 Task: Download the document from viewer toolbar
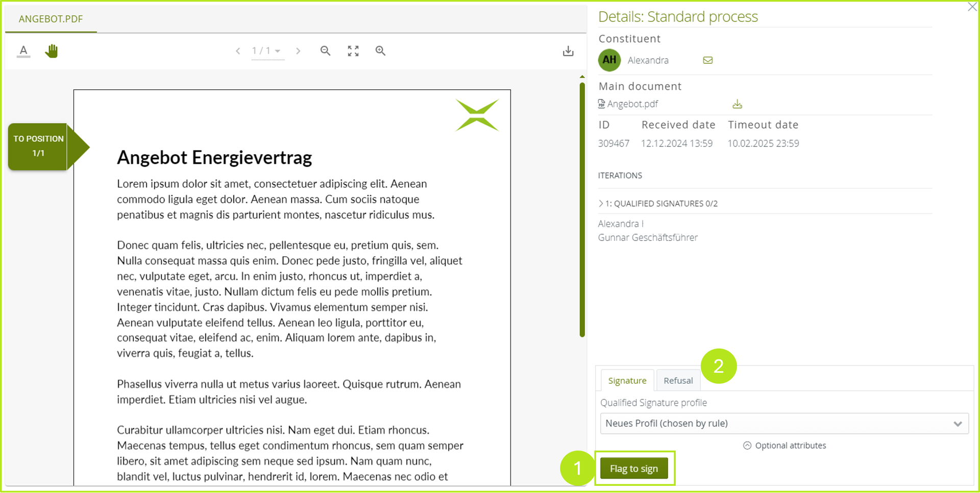pyautogui.click(x=568, y=51)
